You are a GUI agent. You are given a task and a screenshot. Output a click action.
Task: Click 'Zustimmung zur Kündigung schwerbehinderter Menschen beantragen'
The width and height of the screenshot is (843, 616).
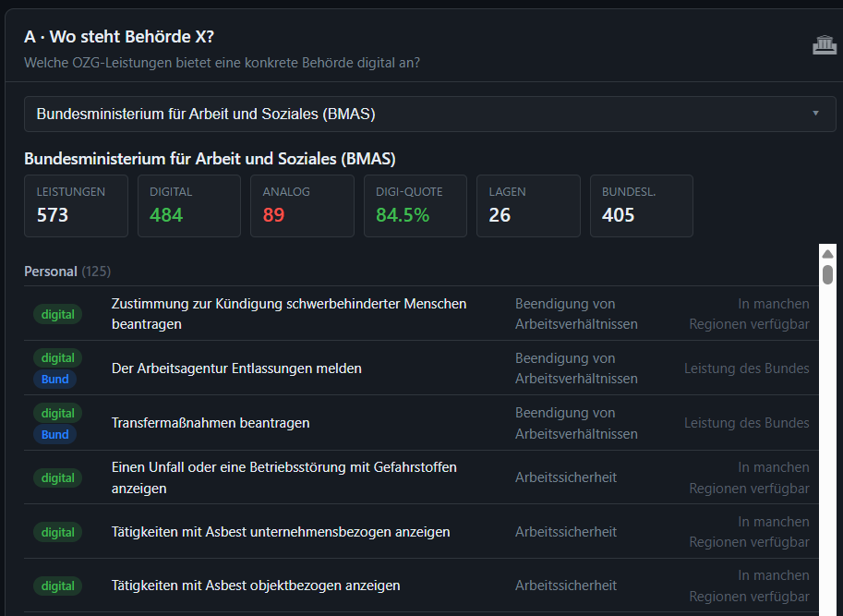289,314
